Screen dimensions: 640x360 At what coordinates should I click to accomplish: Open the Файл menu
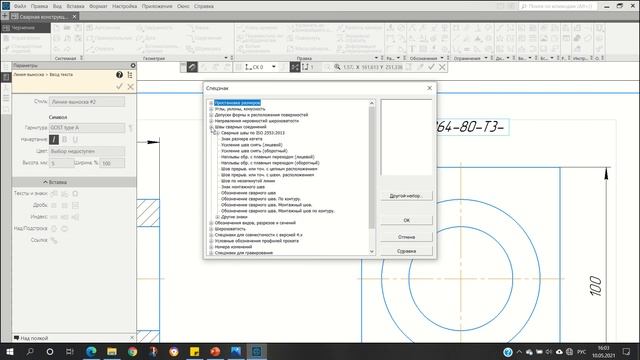pos(20,6)
